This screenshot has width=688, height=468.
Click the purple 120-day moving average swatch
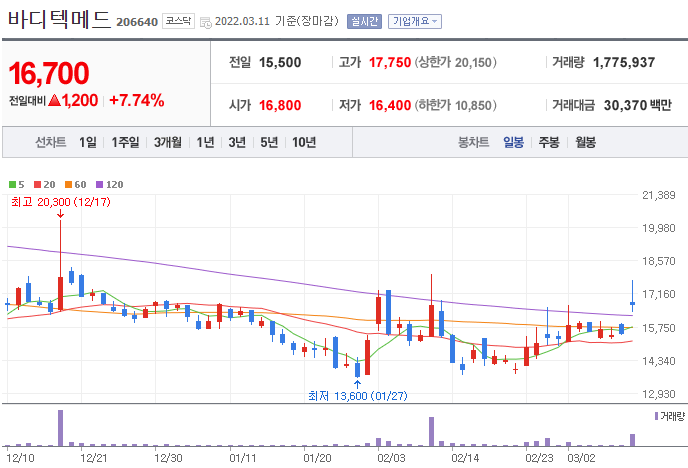click(x=100, y=185)
